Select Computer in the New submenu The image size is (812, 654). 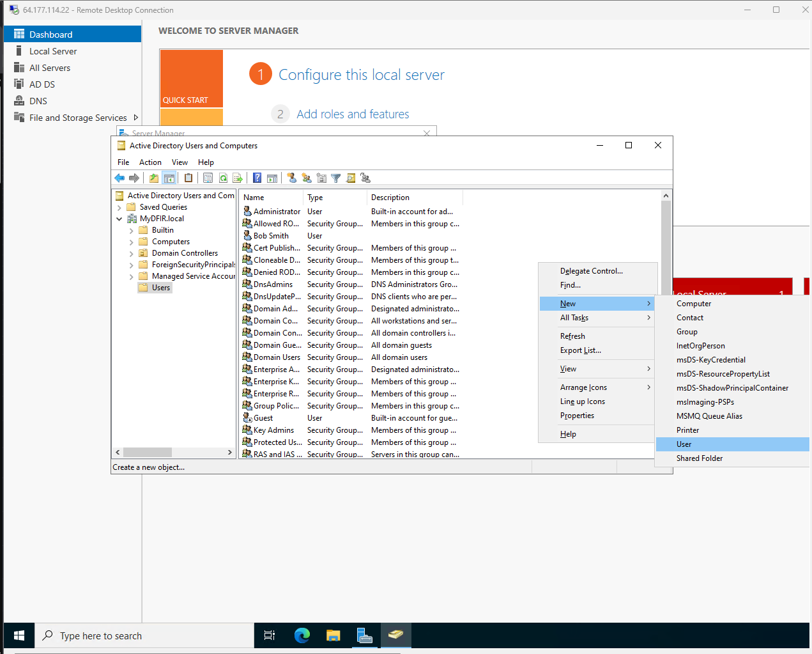(733, 304)
